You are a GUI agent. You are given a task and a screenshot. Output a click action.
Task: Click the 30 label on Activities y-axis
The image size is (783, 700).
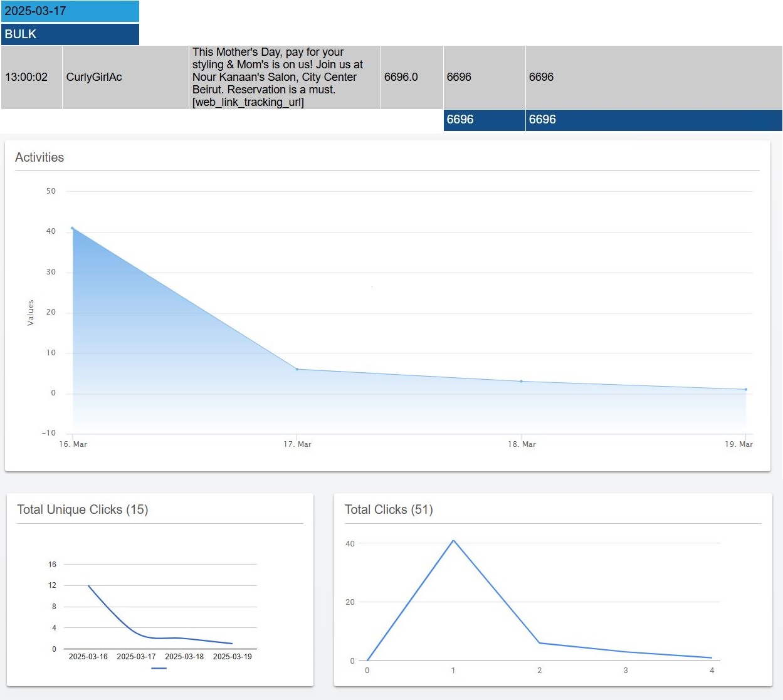click(x=51, y=272)
